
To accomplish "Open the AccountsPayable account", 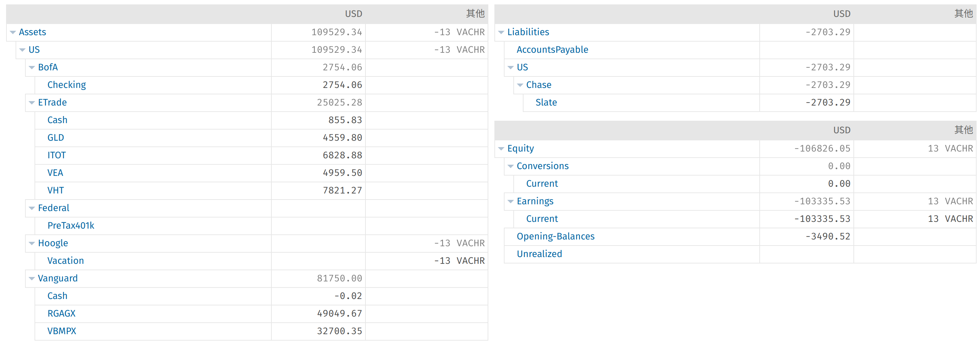I will [552, 50].
